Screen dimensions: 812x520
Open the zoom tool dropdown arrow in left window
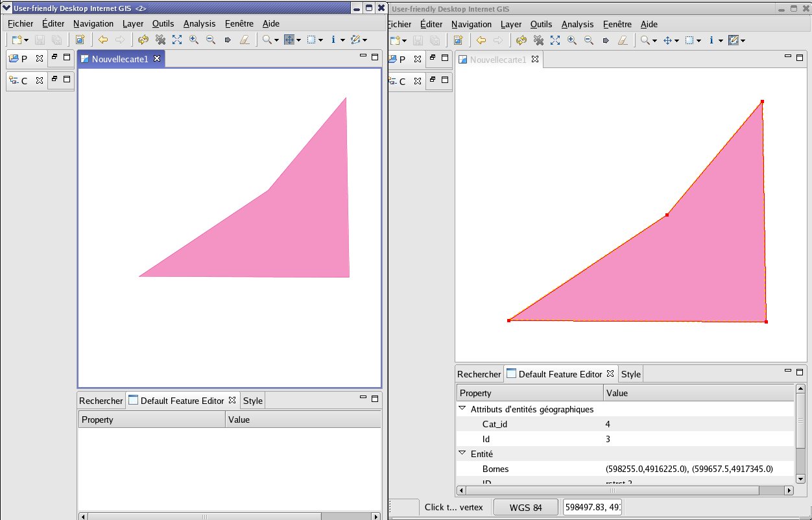(x=276, y=40)
